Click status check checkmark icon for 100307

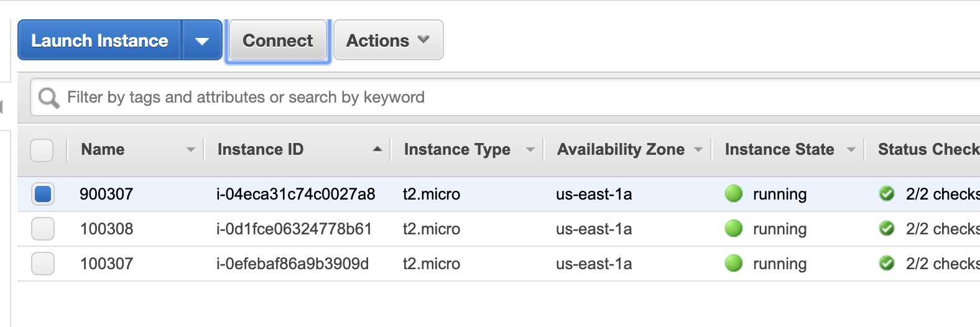pos(887,264)
